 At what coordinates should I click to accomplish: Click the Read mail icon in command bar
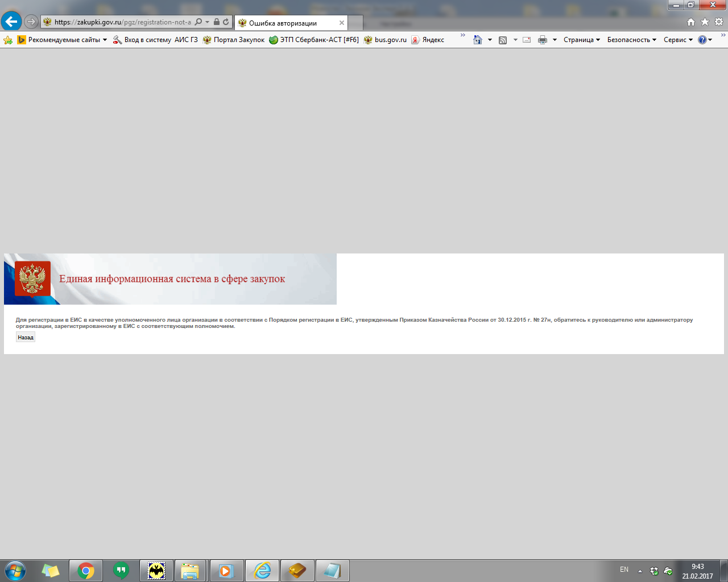coord(527,40)
